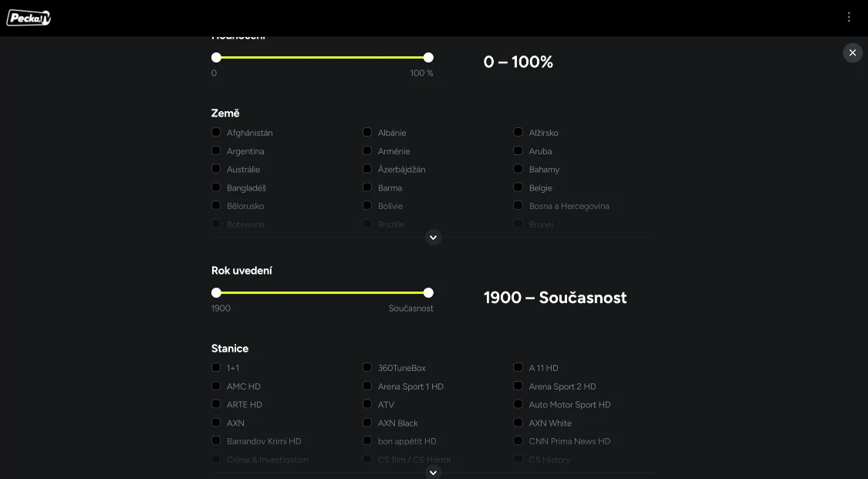
Task: Close the filter panel with the X icon
Action: pos(852,52)
